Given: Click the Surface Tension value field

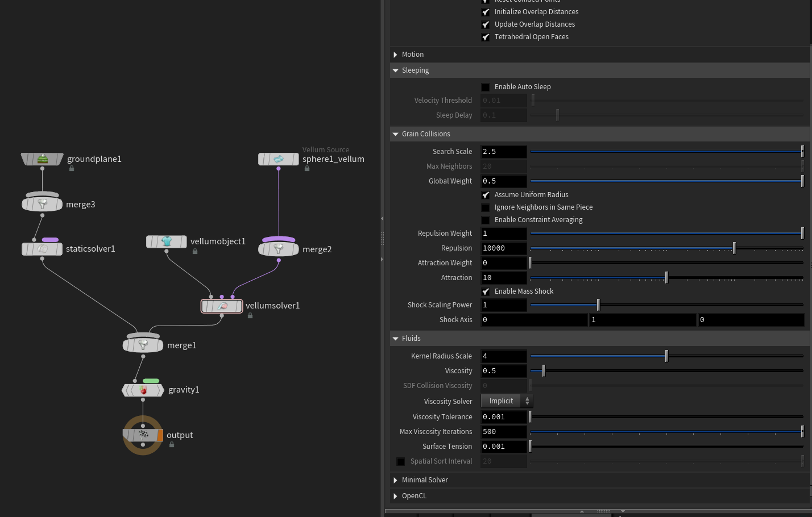Looking at the screenshot, I should click(x=504, y=447).
